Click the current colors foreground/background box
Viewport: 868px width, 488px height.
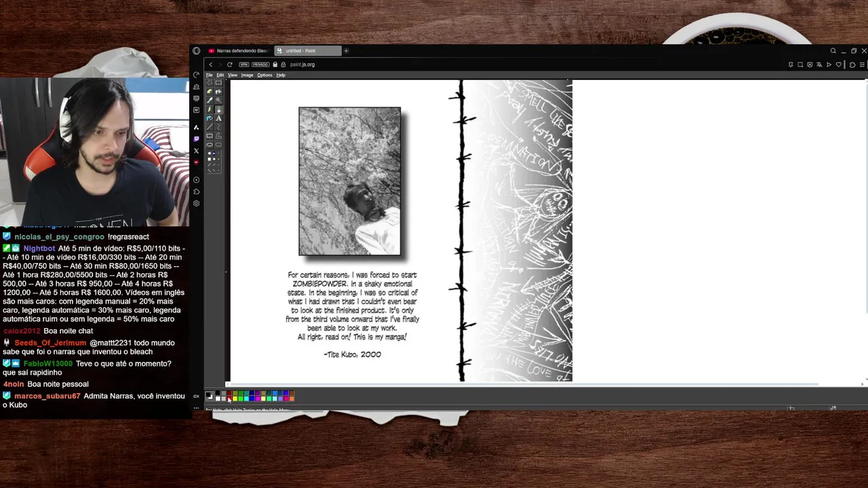click(210, 396)
